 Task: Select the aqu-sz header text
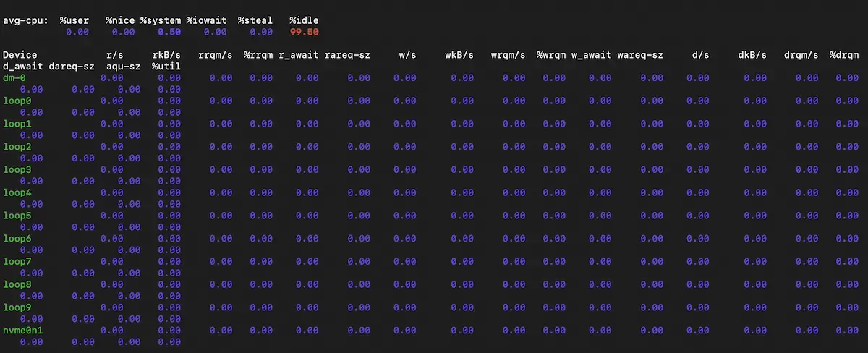click(x=123, y=66)
